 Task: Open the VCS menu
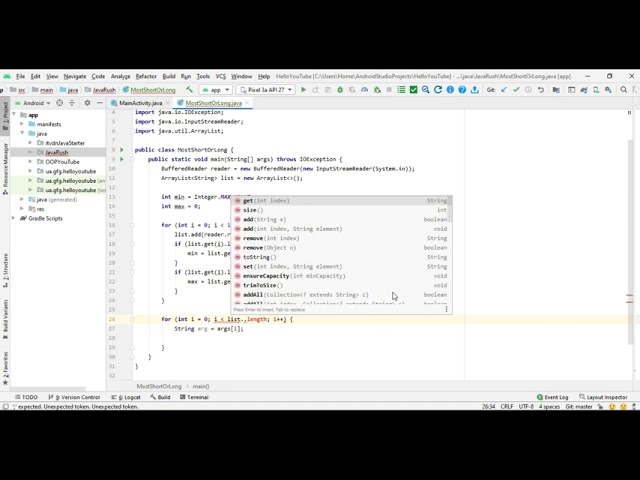221,76
